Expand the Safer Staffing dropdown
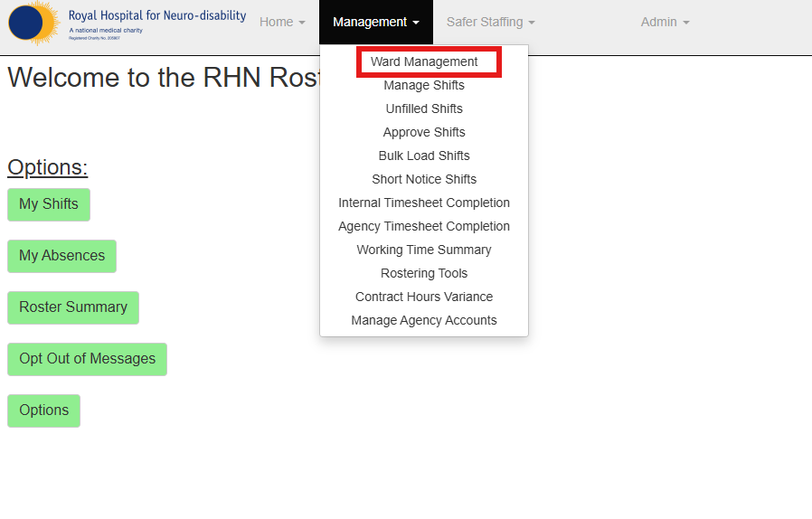This screenshot has width=812, height=519. click(490, 22)
